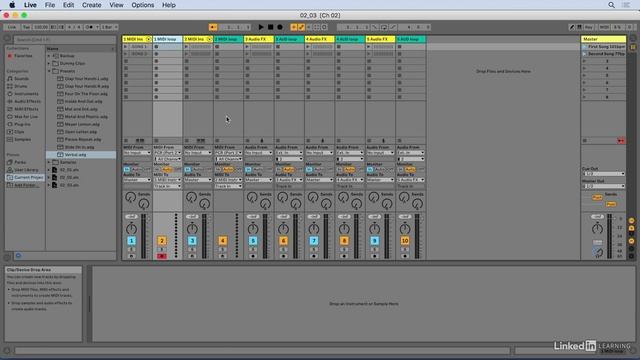Click the Stop button in transport
The width and height of the screenshot is (640, 360).
pos(271,27)
